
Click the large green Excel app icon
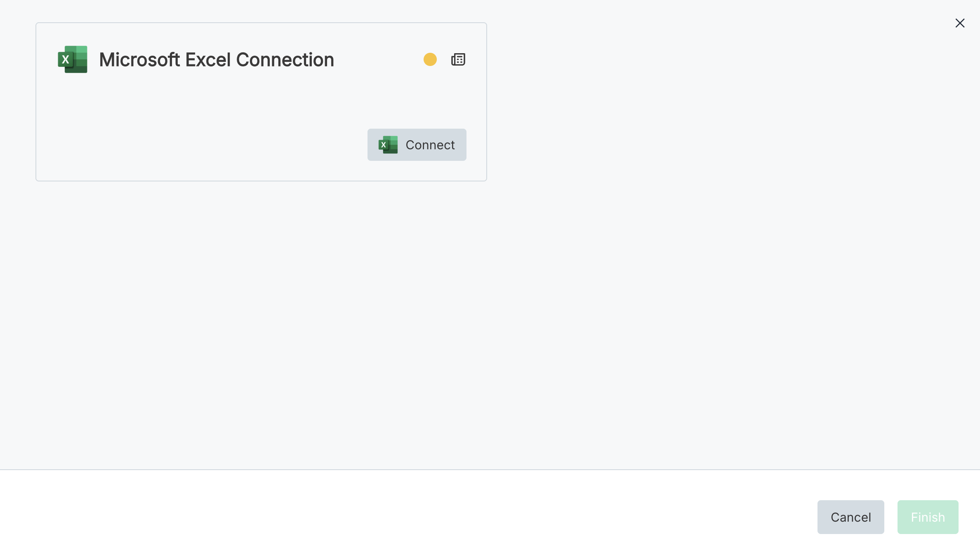[73, 59]
